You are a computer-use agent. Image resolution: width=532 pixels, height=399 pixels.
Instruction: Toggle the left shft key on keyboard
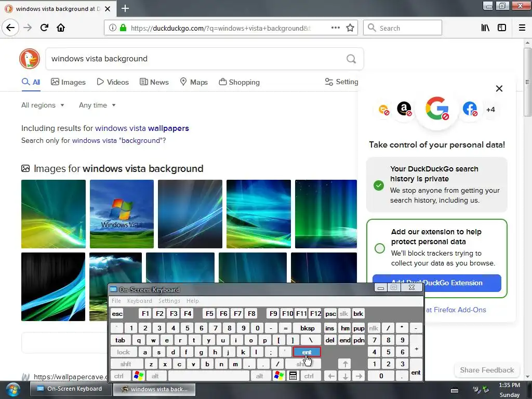126,364
